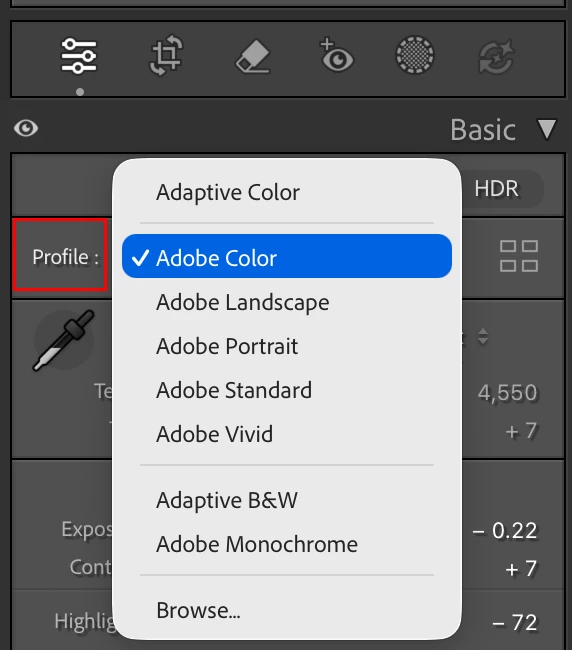
Task: Collapse the Basic panel triangle
Action: click(x=547, y=129)
